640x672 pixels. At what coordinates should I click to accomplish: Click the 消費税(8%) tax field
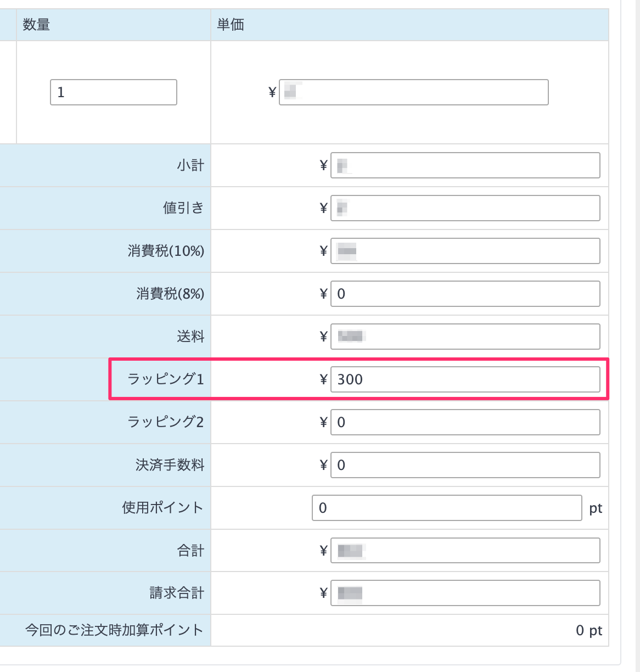[x=465, y=294]
